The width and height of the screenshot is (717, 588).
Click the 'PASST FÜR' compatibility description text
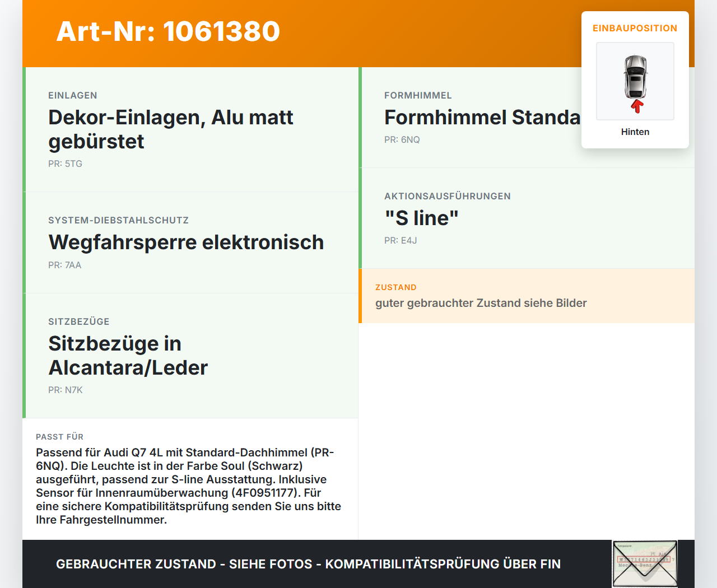point(189,486)
